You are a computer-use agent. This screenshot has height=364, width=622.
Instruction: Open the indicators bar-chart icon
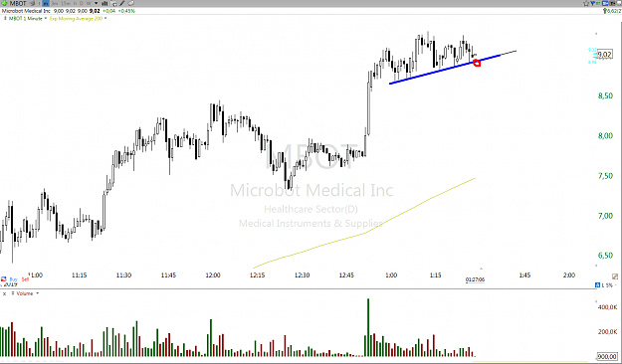tap(104, 4)
